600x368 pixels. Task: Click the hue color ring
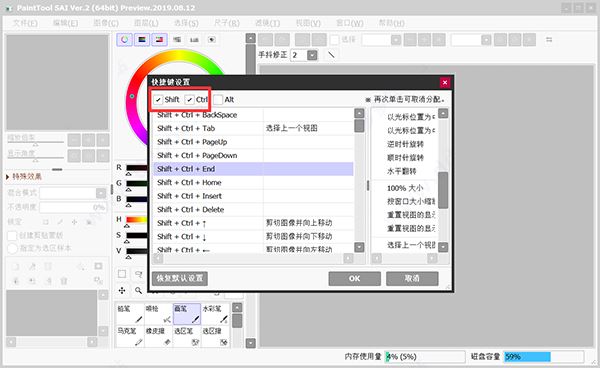(132, 96)
